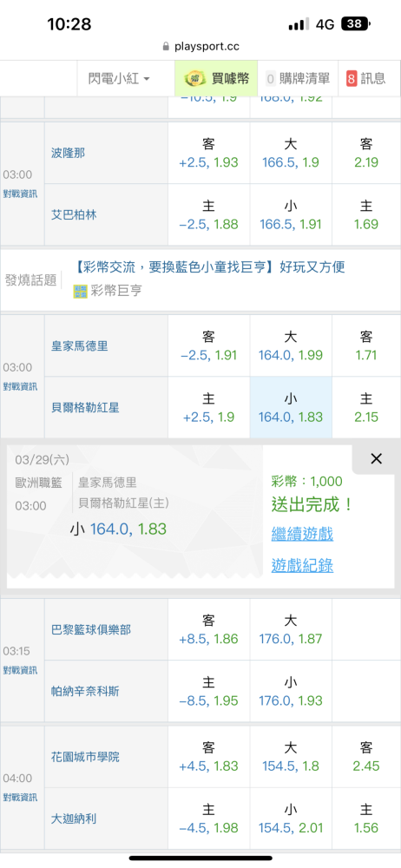Pick 主 1.69 moneyline for 艾巴柏林
The height and width of the screenshot is (868, 401).
pos(366,214)
